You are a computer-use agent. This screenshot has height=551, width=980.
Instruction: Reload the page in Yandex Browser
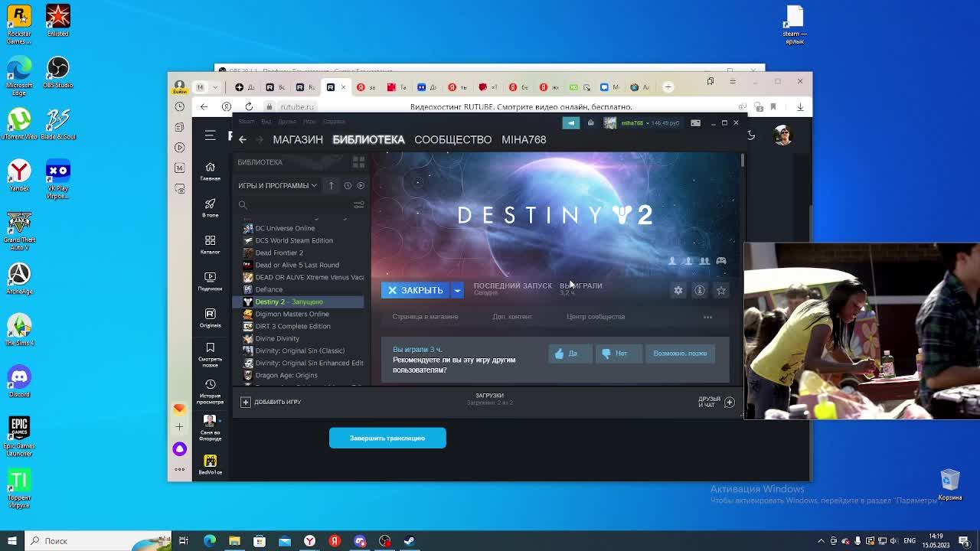click(x=249, y=106)
